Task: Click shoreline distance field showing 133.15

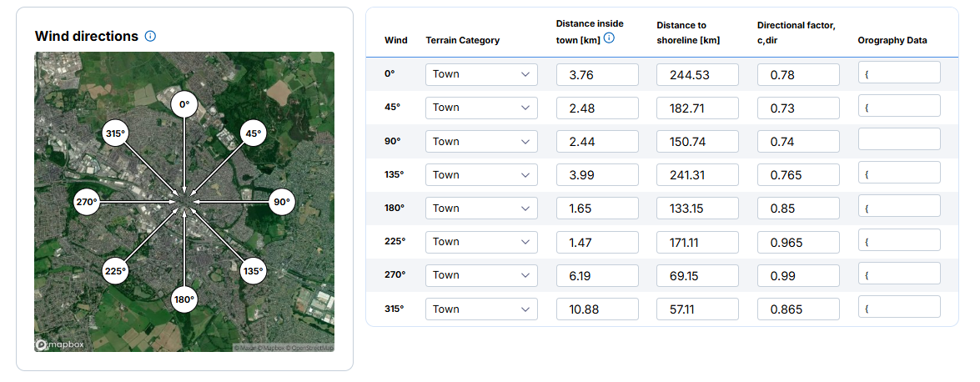Action: [x=697, y=209]
